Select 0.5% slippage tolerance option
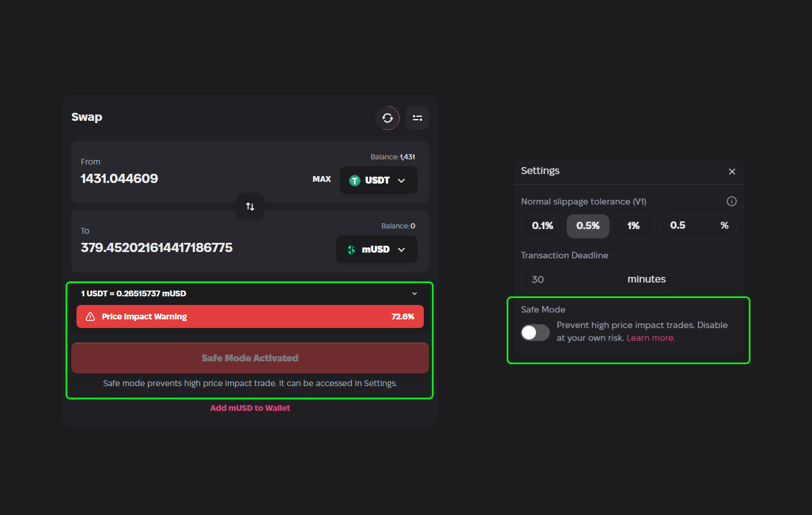The height and width of the screenshot is (515, 812). (x=588, y=226)
